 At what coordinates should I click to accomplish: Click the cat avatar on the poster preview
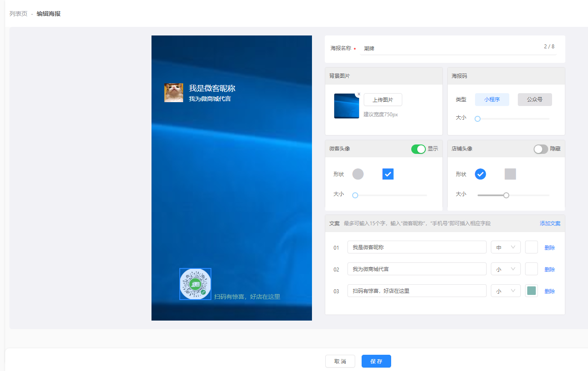[x=174, y=93]
